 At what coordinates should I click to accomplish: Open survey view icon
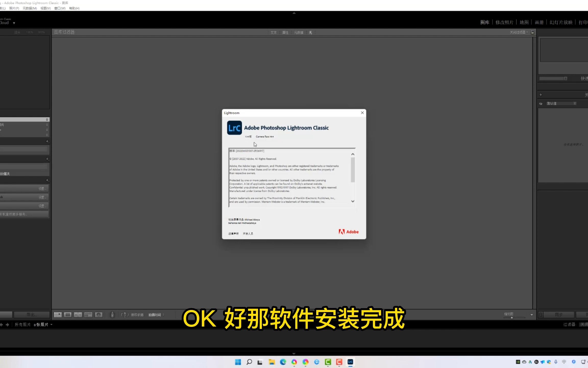click(88, 315)
